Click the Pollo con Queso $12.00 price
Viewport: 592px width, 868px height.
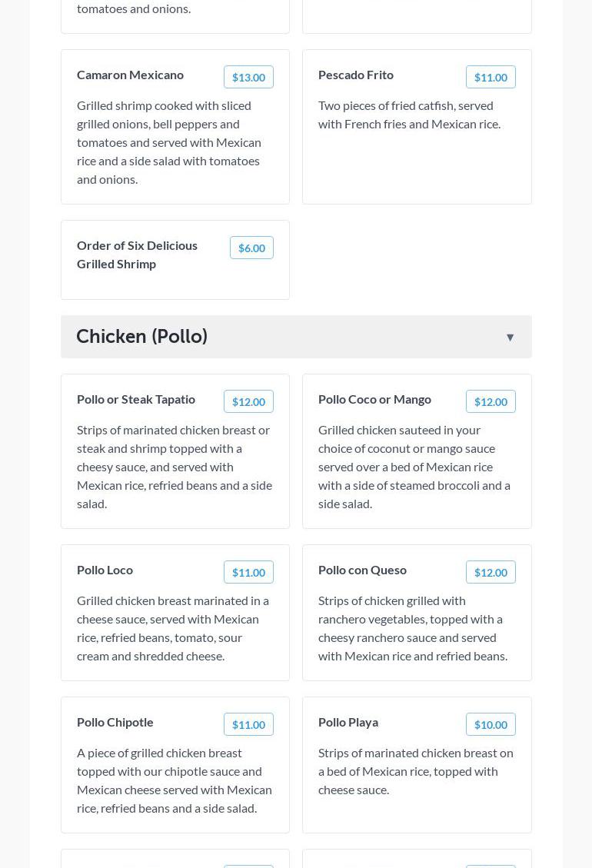coord(491,572)
